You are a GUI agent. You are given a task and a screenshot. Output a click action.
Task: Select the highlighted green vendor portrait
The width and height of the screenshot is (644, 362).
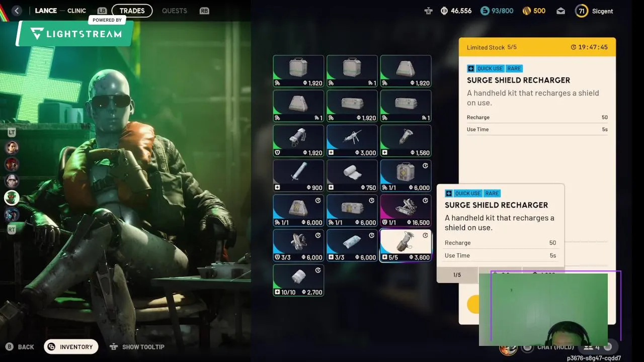[x=12, y=197]
